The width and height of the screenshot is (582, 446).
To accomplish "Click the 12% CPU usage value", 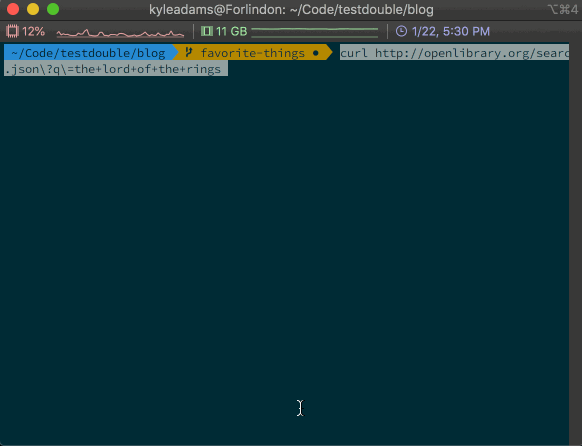I will click(33, 32).
